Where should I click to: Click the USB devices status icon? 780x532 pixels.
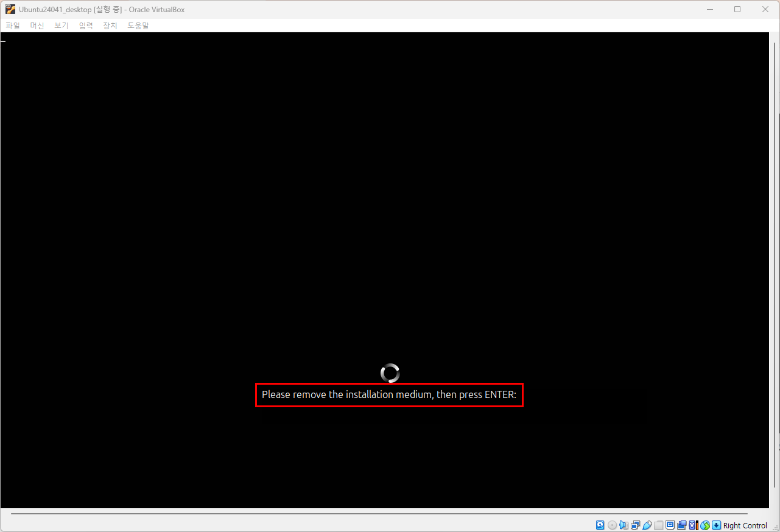(x=647, y=525)
